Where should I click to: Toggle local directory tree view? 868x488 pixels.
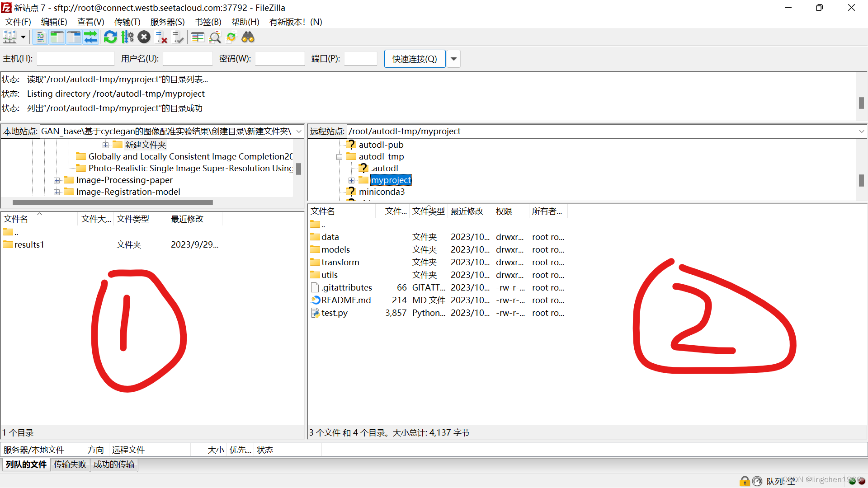[57, 37]
